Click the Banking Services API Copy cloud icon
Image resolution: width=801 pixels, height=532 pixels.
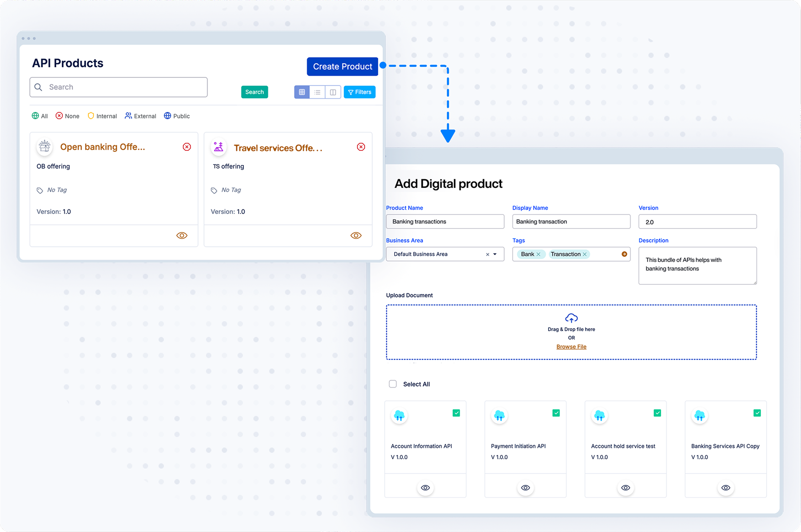coord(700,415)
